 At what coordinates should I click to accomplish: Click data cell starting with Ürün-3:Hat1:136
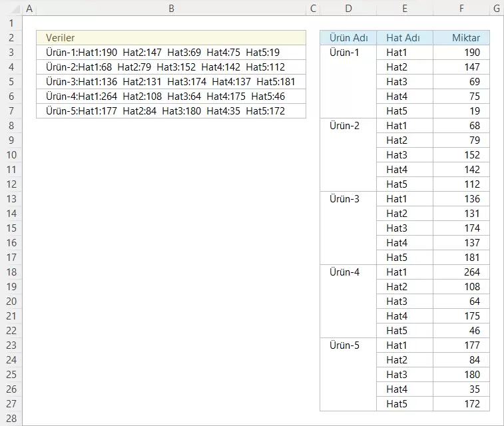click(x=171, y=82)
